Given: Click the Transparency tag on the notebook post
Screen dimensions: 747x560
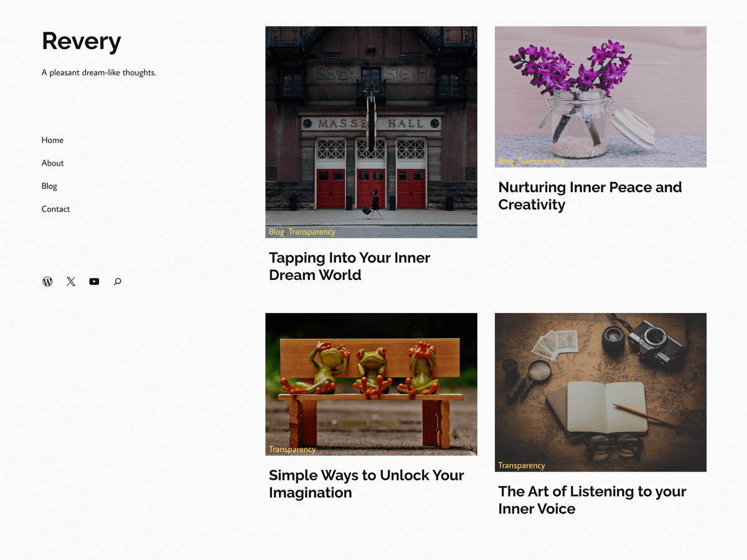Looking at the screenshot, I should tap(521, 465).
